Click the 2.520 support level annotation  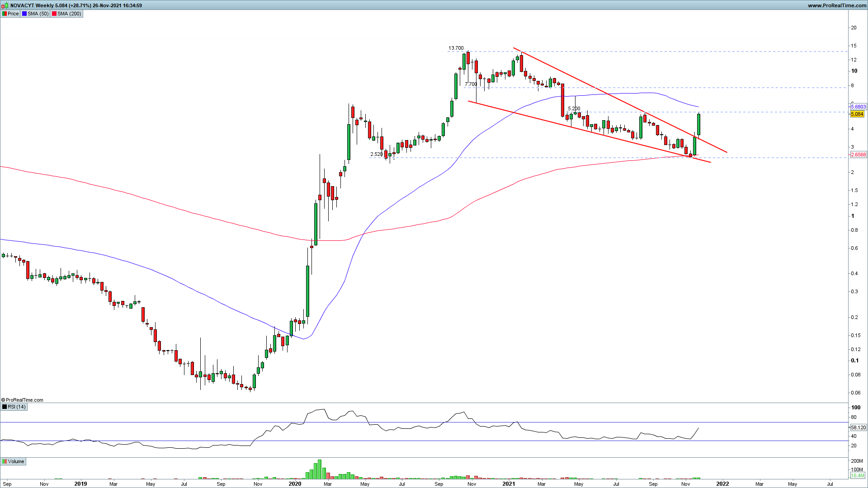[376, 154]
